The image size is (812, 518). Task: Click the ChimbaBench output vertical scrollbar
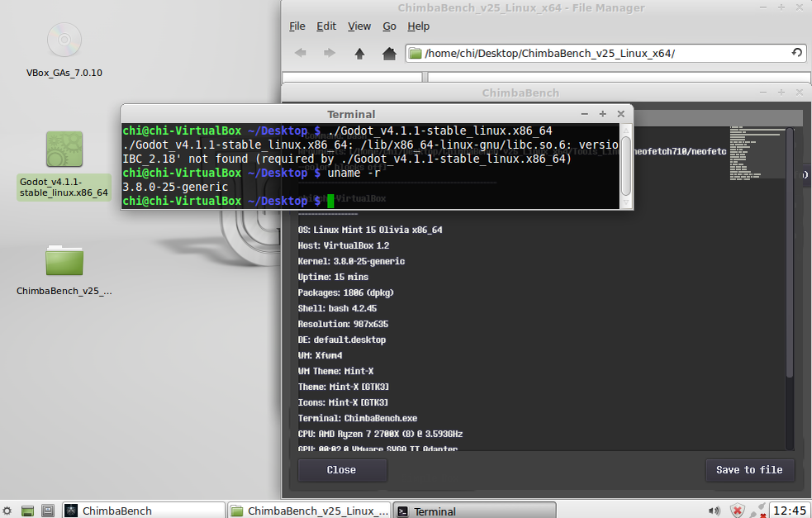point(789,253)
